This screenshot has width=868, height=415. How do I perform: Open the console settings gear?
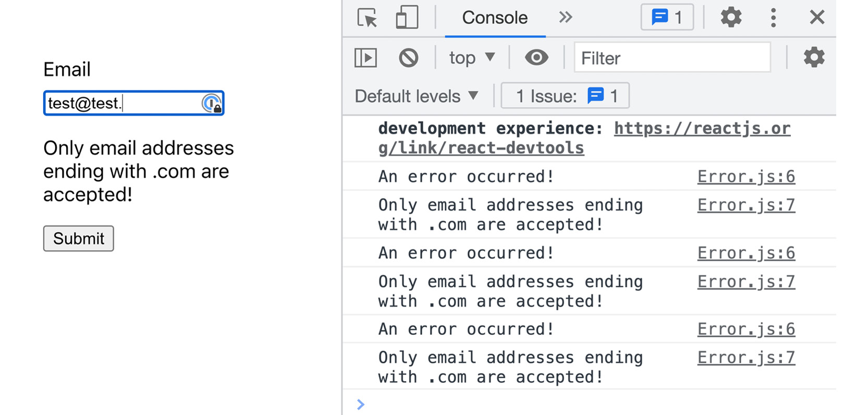(x=813, y=58)
